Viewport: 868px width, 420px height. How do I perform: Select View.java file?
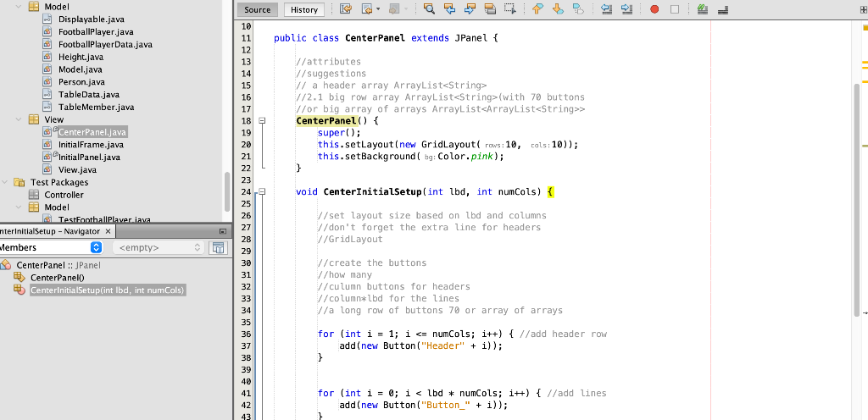(77, 169)
